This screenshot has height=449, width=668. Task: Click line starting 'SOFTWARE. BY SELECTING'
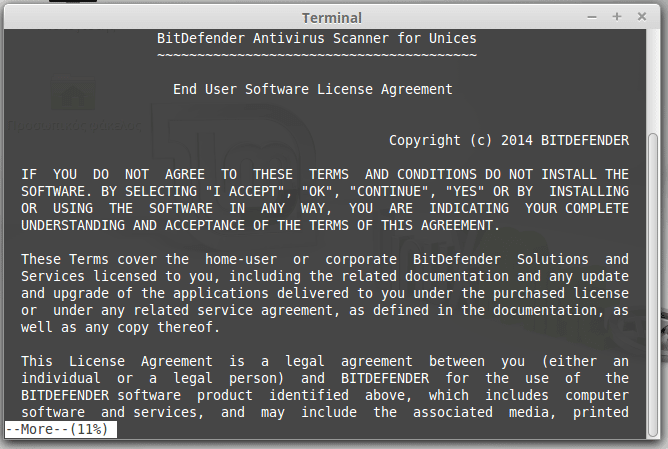[325, 192]
